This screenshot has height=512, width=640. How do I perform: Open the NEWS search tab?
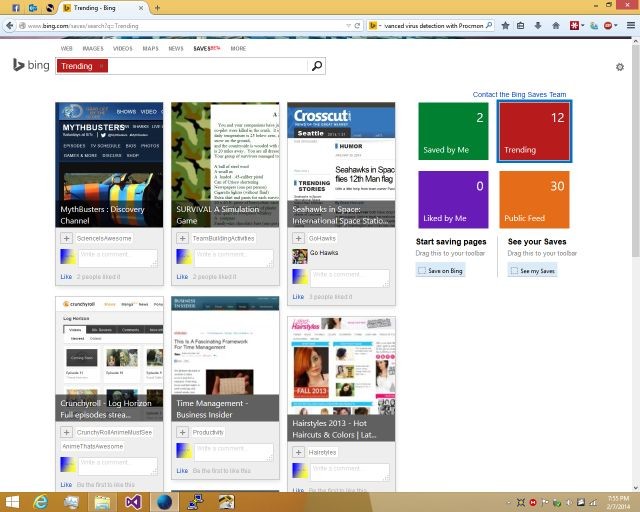point(176,49)
